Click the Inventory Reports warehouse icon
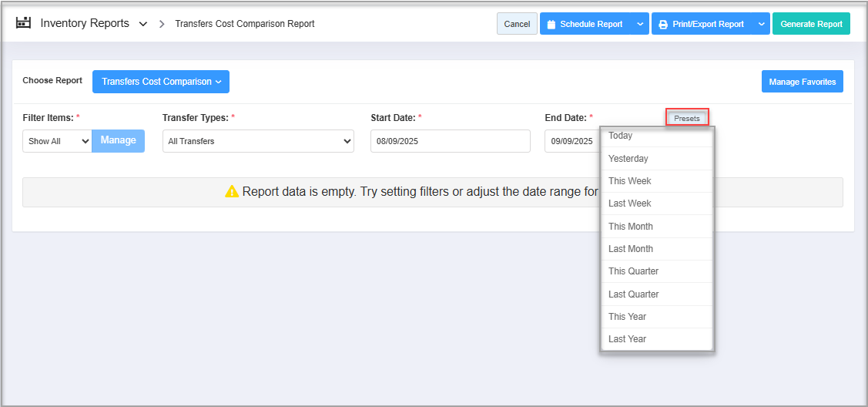Image resolution: width=868 pixels, height=407 pixels. (x=24, y=23)
